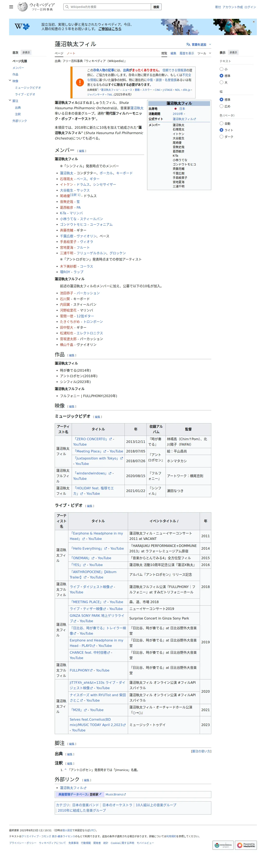Collapse the 脚注 contents section
Viewport: 266px width, 868px height.
click(10, 100)
